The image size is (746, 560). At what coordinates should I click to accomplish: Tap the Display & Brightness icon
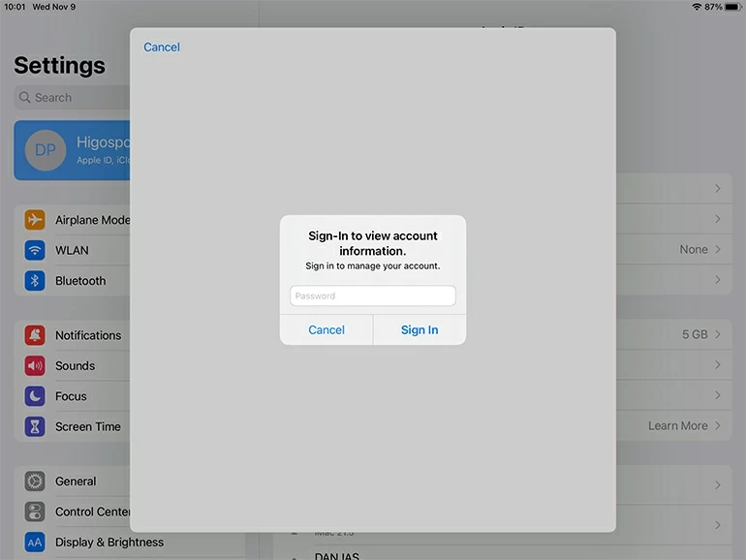(x=35, y=543)
